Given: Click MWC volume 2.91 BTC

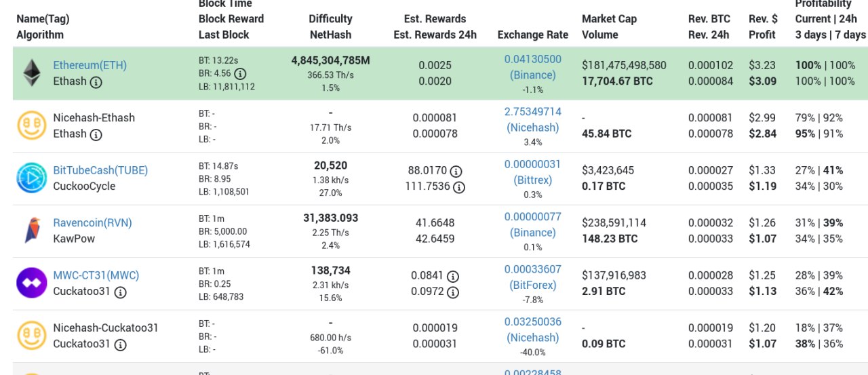Looking at the screenshot, I should pos(604,292).
